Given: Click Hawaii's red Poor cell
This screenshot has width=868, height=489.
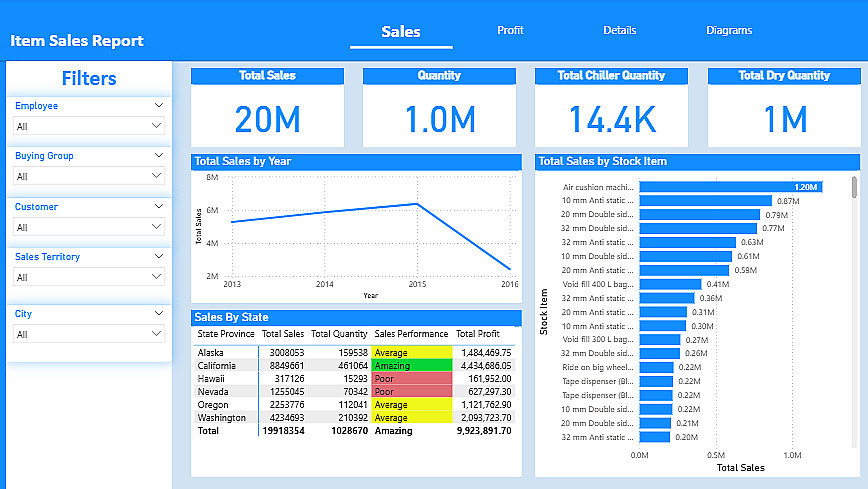Looking at the screenshot, I should coord(412,379).
